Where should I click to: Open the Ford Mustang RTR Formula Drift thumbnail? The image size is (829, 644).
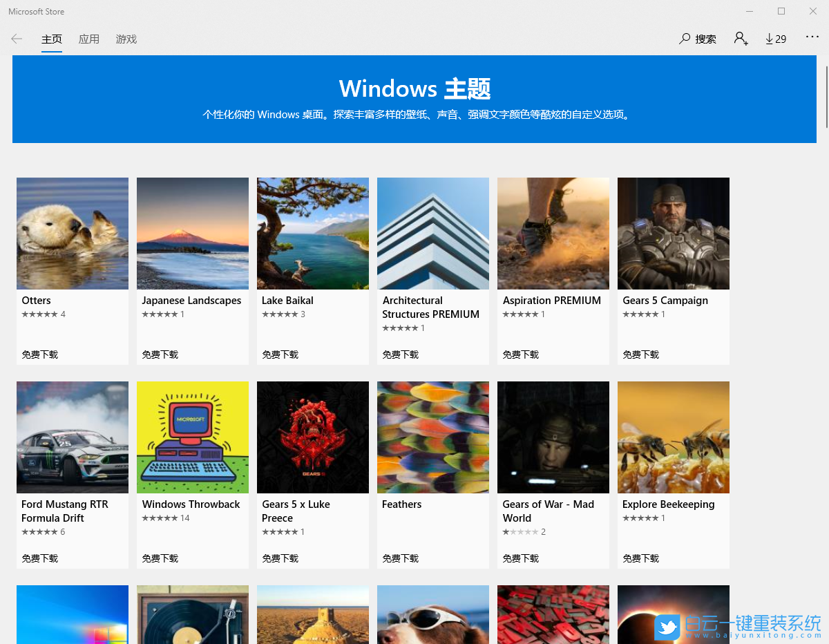(x=72, y=437)
